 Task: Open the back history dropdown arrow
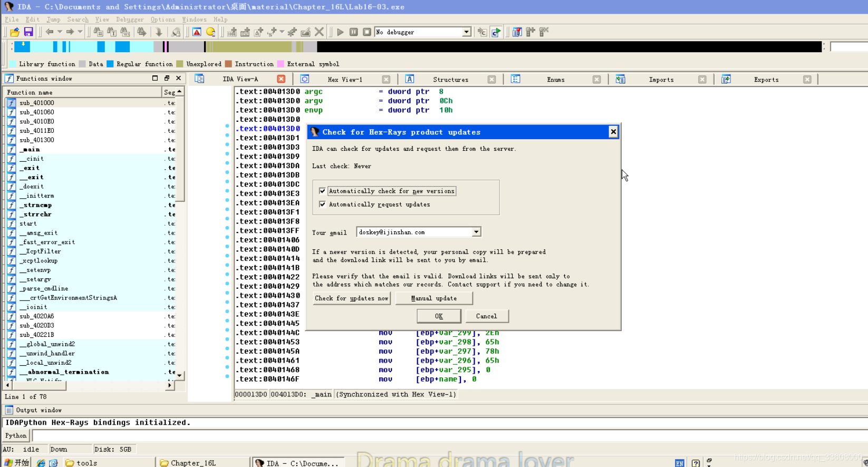tap(60, 32)
